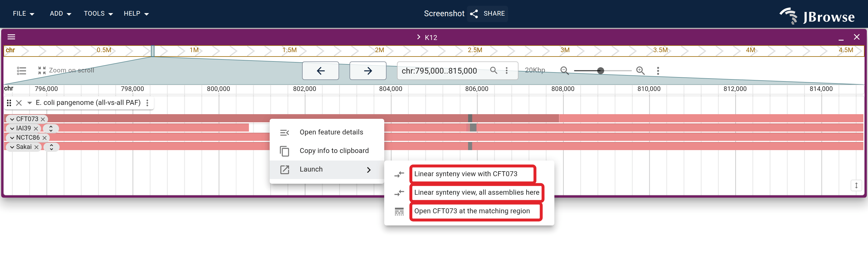Select Open feature details
Screen dimensions: 868x255
pyautogui.click(x=326, y=132)
